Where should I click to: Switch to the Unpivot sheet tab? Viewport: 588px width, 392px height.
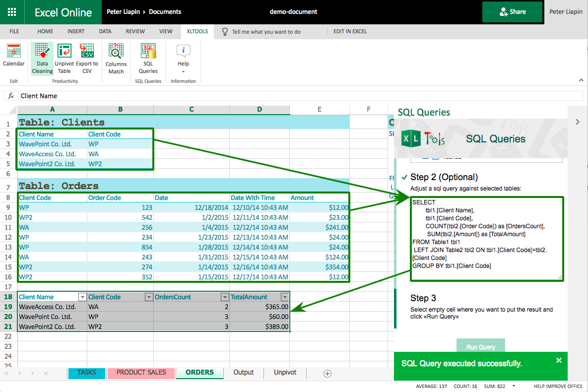(x=285, y=373)
